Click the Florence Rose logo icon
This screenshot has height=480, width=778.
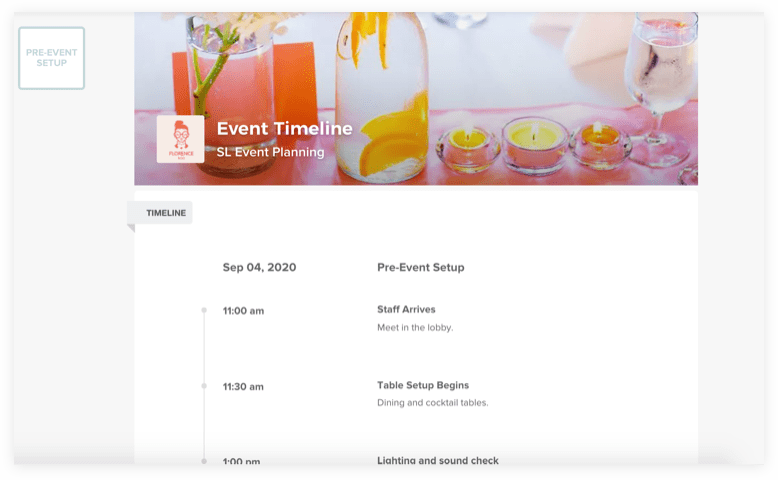point(181,139)
